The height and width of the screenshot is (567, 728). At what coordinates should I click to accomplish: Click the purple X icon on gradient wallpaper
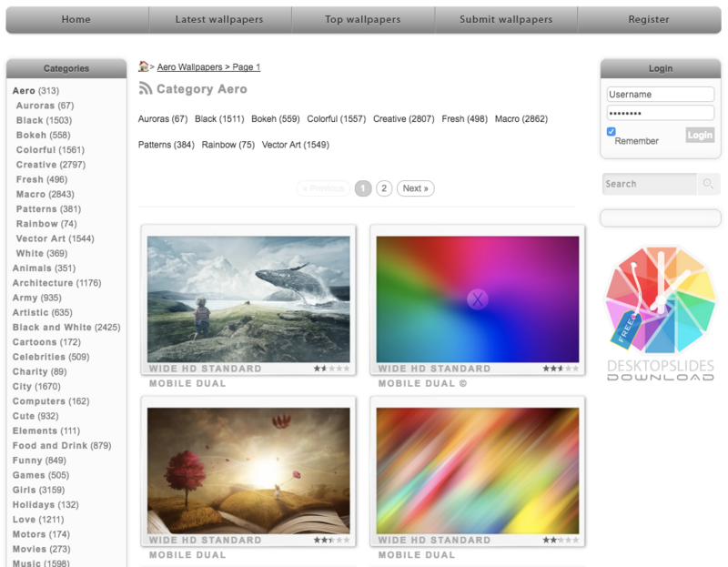coord(477,299)
